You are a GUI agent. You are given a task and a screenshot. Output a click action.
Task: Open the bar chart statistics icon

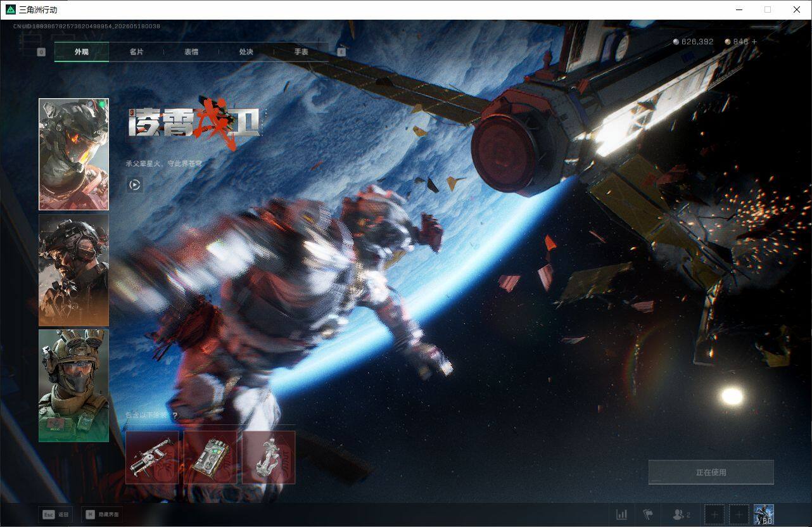pyautogui.click(x=621, y=515)
